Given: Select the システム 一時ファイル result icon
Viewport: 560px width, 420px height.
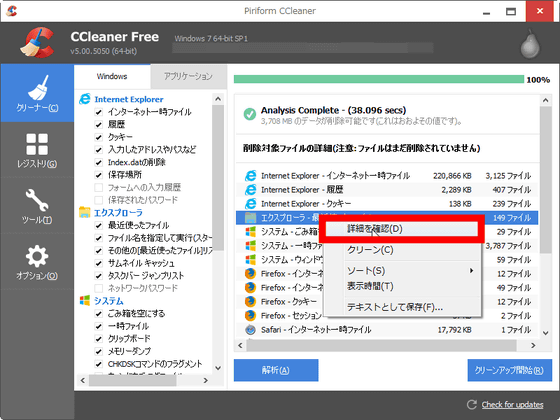Looking at the screenshot, I should coord(250,246).
